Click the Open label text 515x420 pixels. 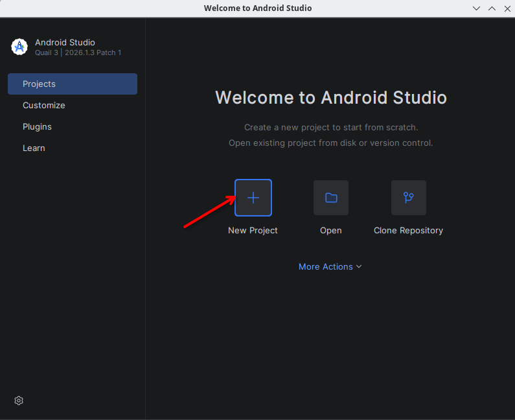tap(331, 231)
